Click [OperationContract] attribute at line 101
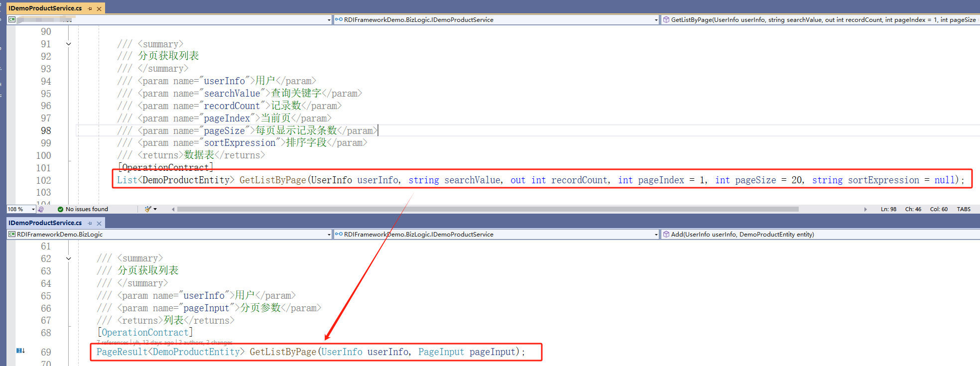980x366 pixels. pyautogui.click(x=165, y=168)
